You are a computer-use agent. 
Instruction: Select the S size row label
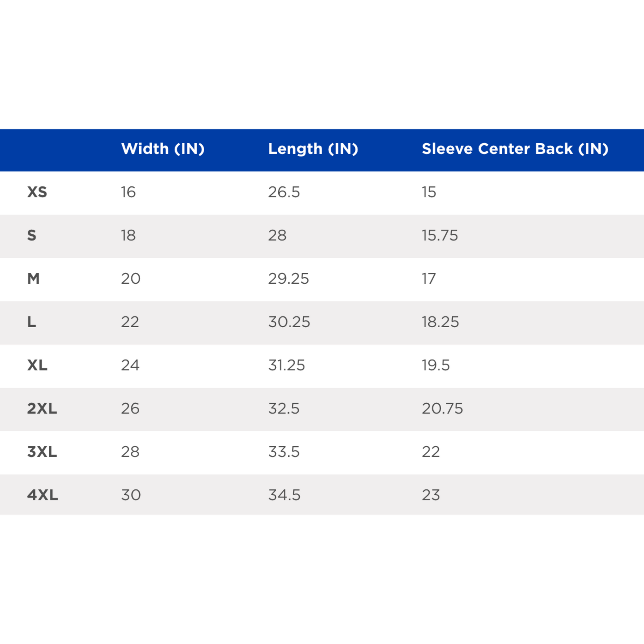[32, 235]
